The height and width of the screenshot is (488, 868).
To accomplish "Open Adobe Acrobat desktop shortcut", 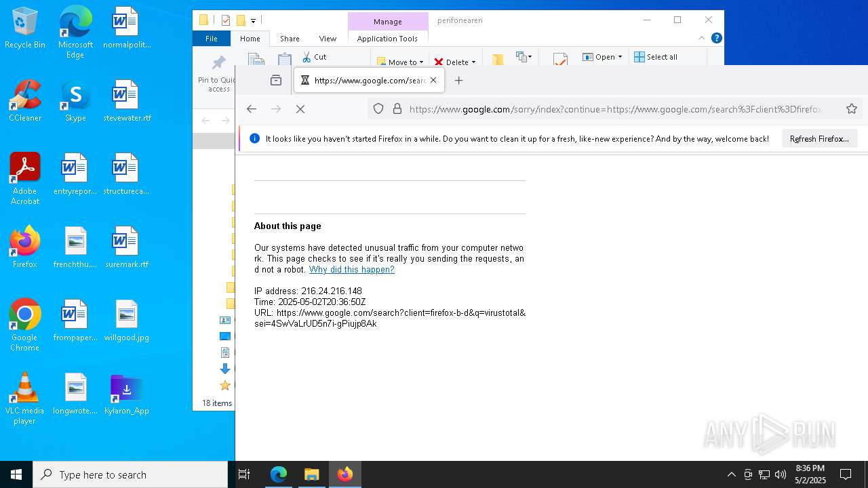I will coord(25,179).
